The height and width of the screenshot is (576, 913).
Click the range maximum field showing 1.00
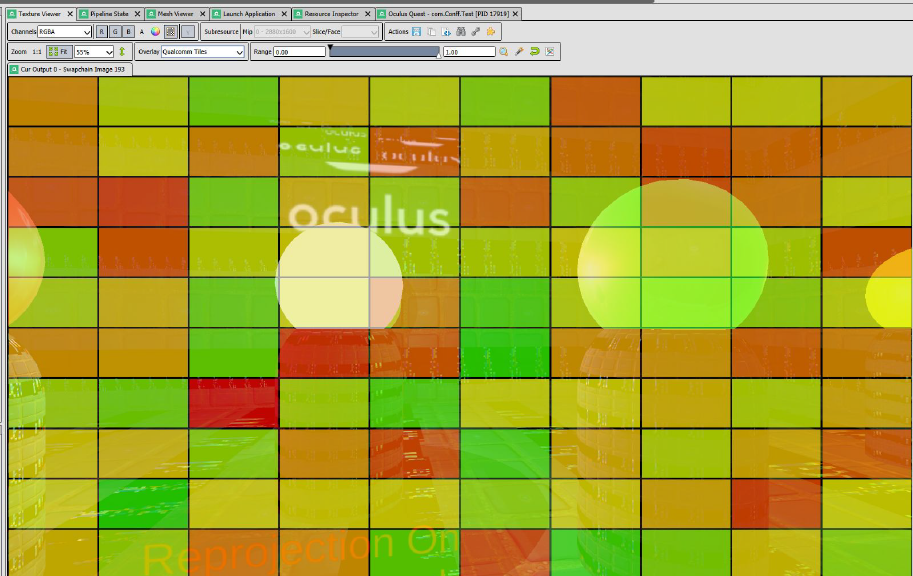pyautogui.click(x=469, y=52)
